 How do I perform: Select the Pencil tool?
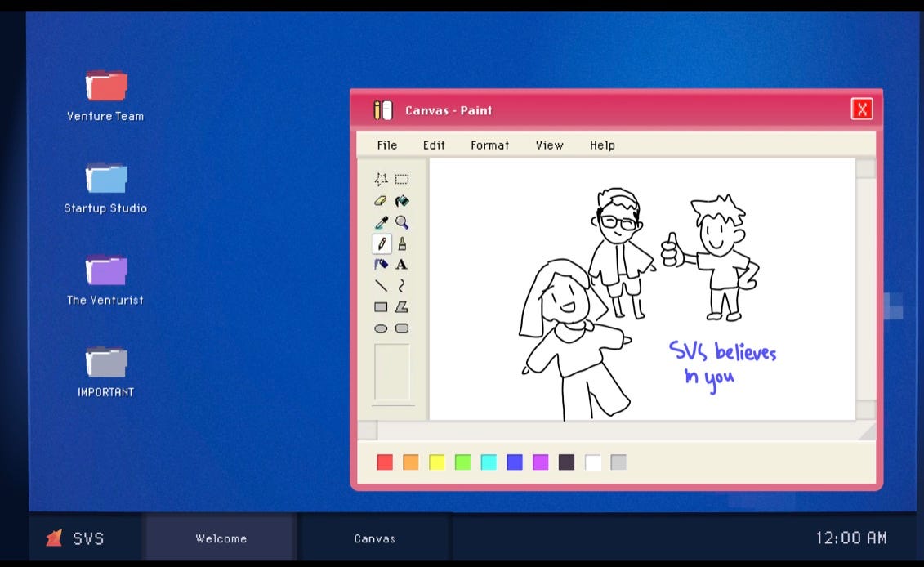pyautogui.click(x=382, y=243)
